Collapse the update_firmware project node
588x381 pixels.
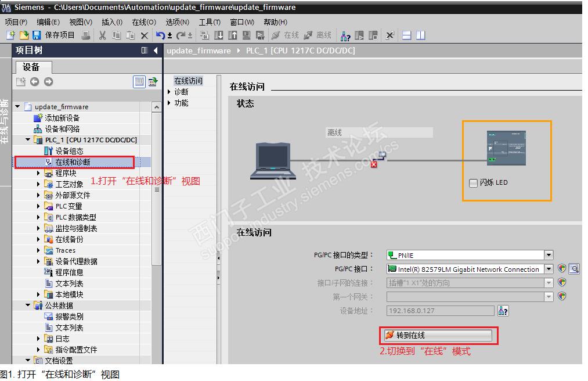[x=17, y=107]
